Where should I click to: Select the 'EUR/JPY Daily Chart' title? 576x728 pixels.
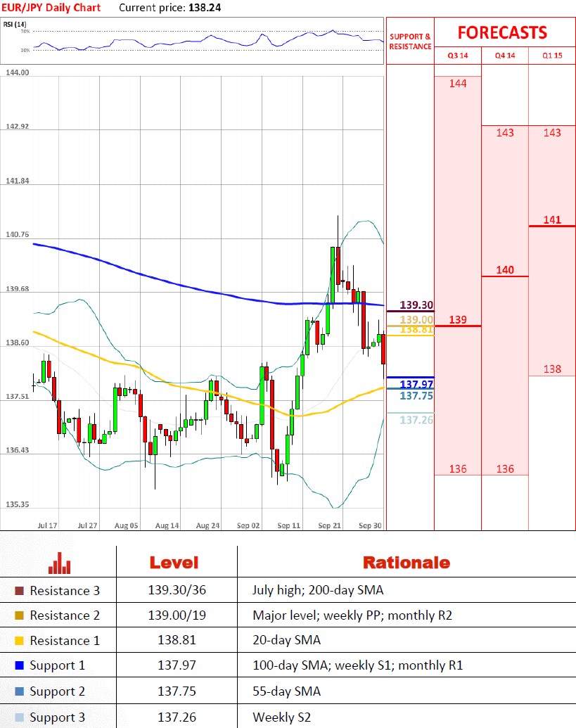(x=51, y=8)
